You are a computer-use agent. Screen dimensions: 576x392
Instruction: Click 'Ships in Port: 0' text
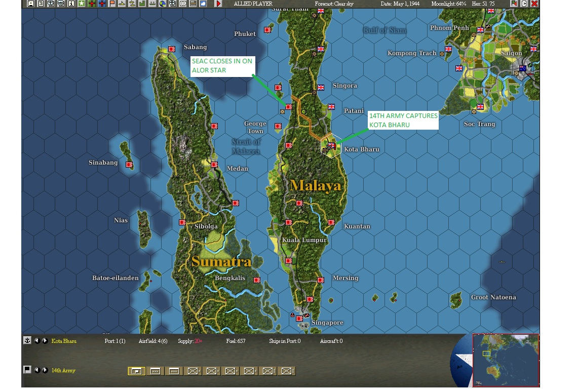(285, 341)
